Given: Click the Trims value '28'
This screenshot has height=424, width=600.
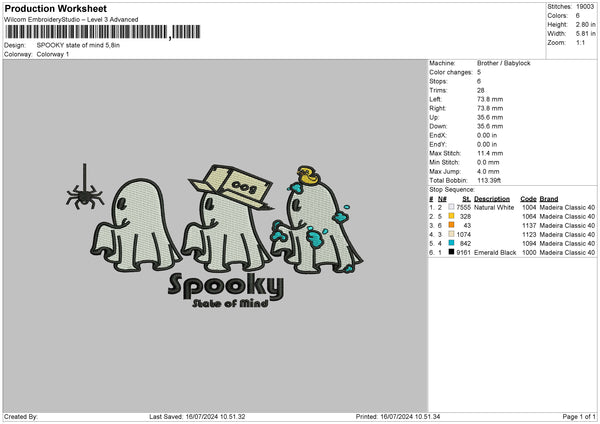Looking at the screenshot, I should click(x=481, y=90).
